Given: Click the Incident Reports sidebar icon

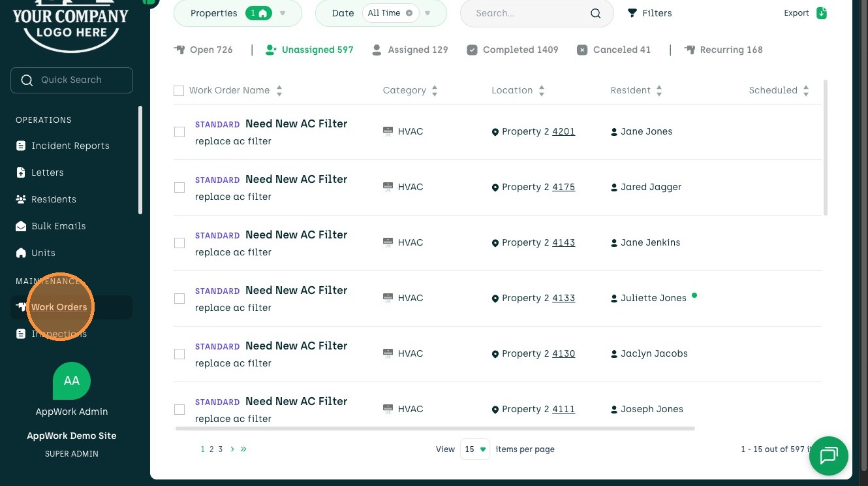Looking at the screenshot, I should (x=21, y=146).
